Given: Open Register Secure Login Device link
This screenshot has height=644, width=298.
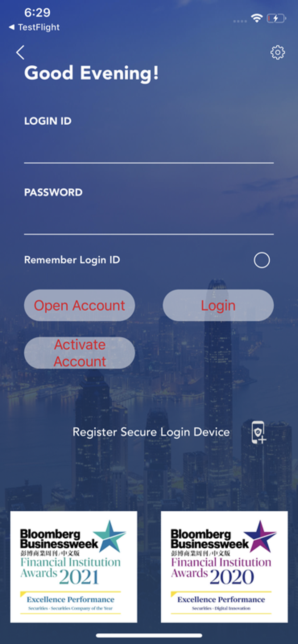Looking at the screenshot, I should (x=151, y=432).
